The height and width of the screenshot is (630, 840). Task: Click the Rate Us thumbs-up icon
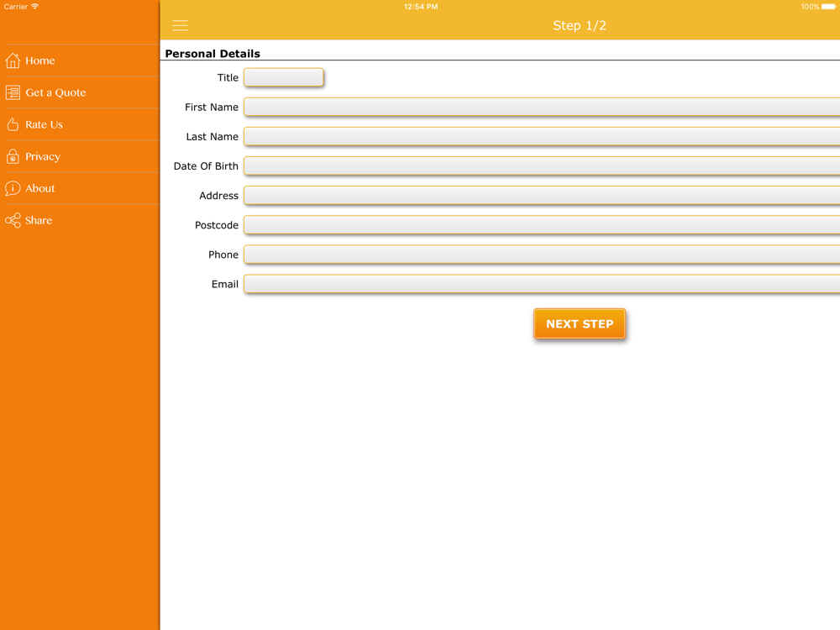click(x=13, y=125)
